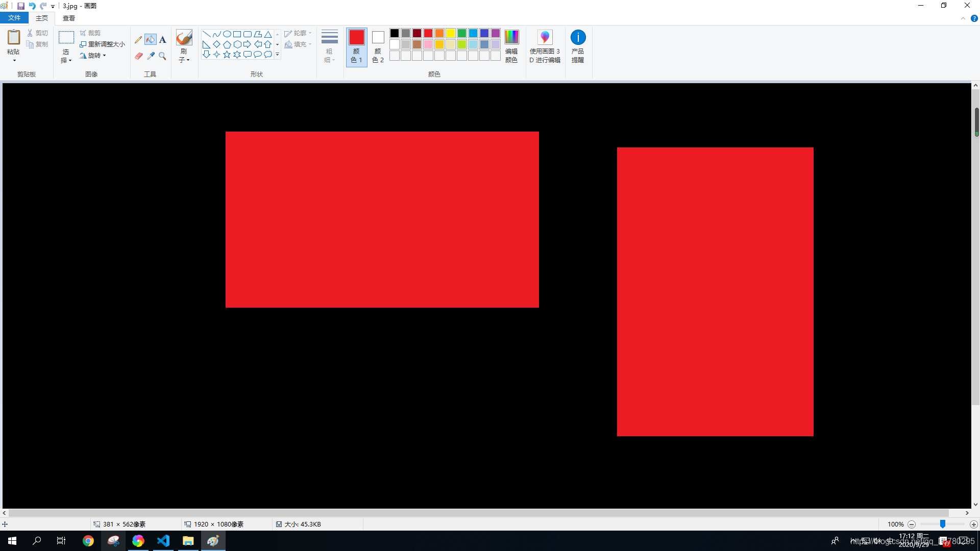The image size is (980, 551).
Task: Open Visual Studio Code from taskbar
Action: (163, 541)
